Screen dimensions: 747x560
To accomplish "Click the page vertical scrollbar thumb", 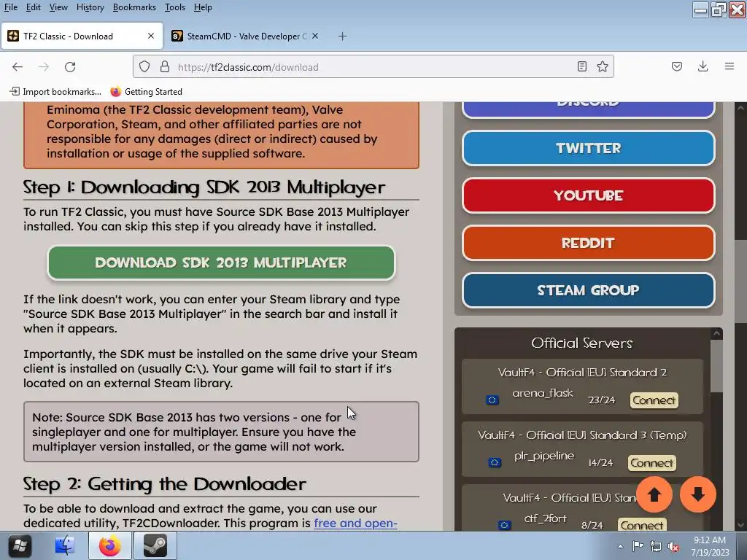I will [741, 282].
